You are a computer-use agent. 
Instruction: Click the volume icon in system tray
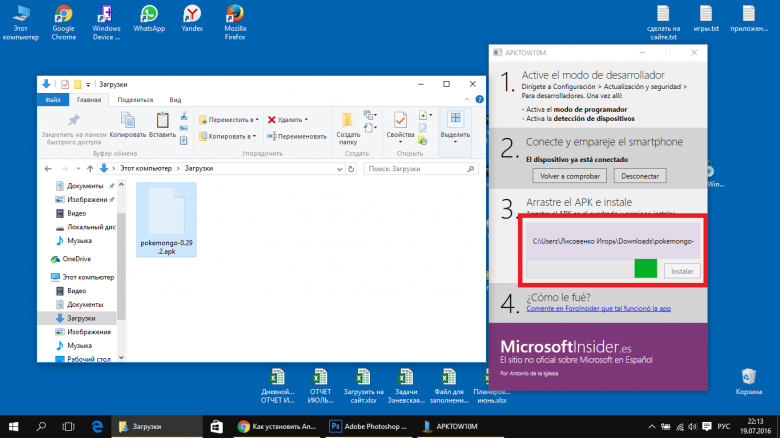click(x=692, y=427)
